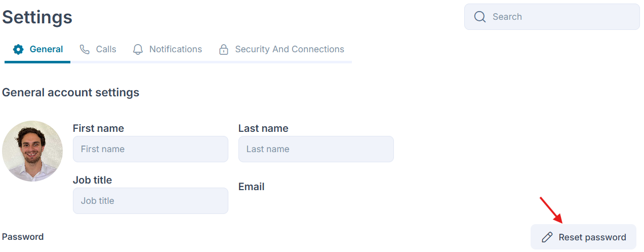
Task: Focus the Search input field
Action: [x=552, y=17]
